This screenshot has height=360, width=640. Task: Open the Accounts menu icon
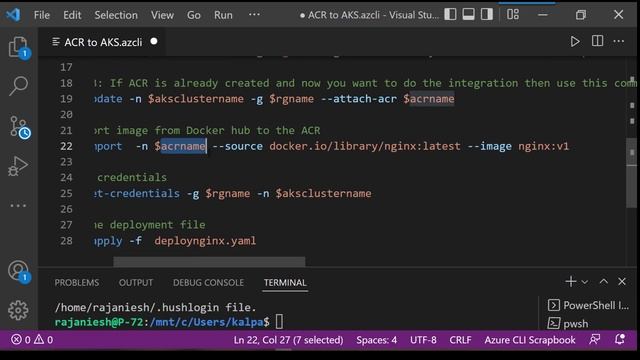pyautogui.click(x=18, y=271)
